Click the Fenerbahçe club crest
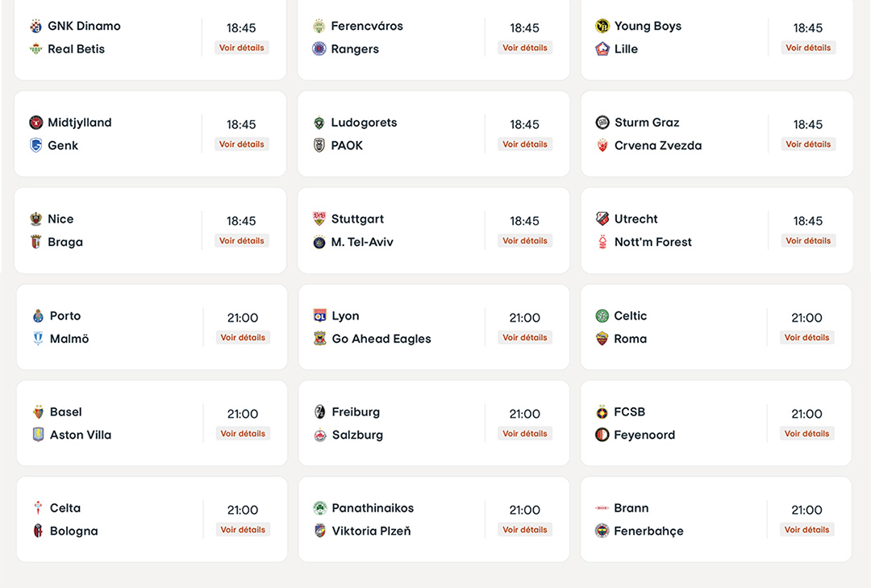871x588 pixels. (x=602, y=531)
